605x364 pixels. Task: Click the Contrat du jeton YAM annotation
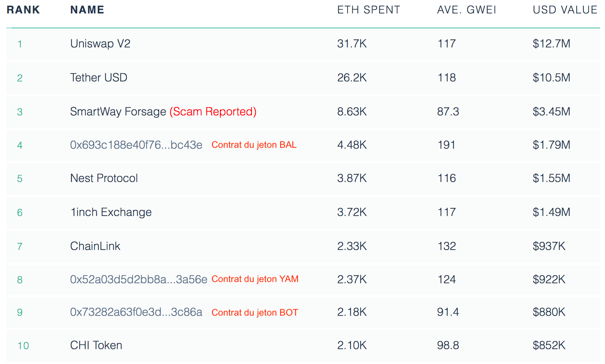255,279
